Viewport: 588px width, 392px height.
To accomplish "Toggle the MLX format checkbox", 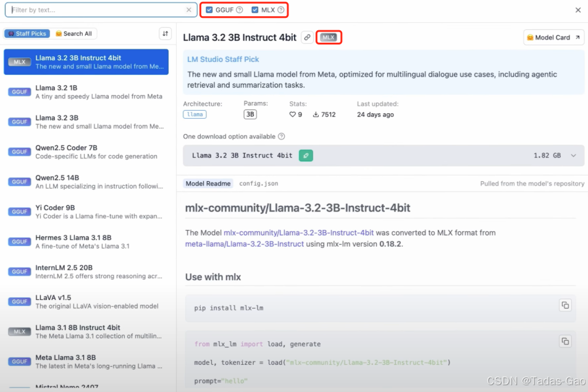I will click(x=255, y=10).
